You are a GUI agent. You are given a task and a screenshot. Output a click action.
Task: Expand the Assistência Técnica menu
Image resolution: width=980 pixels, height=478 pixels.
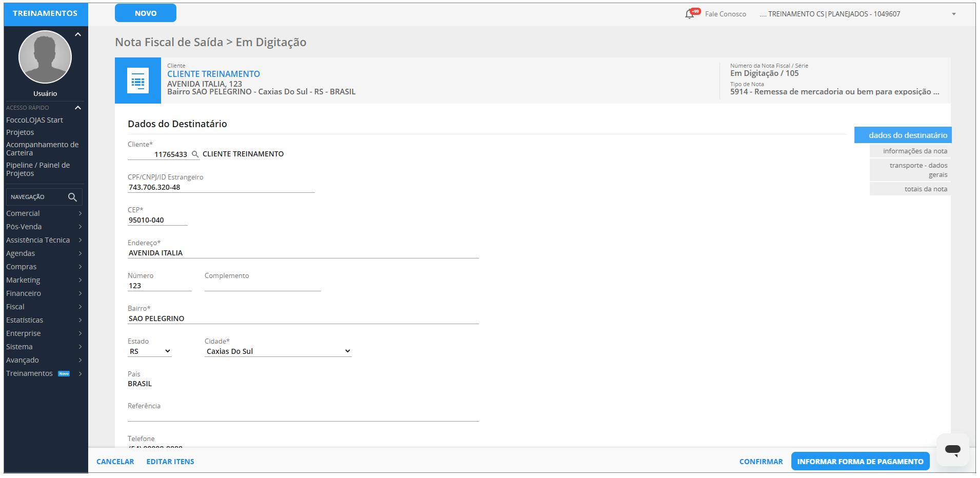click(x=44, y=240)
